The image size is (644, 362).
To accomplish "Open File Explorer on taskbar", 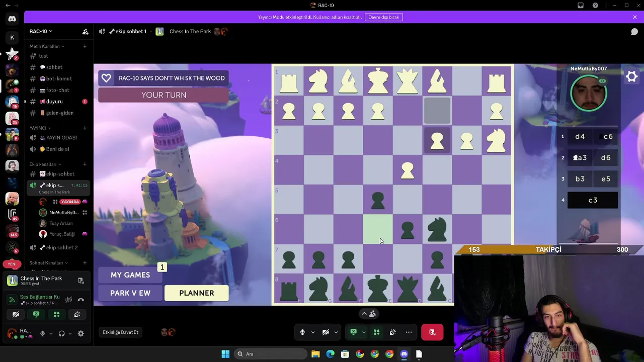I will coord(315,354).
